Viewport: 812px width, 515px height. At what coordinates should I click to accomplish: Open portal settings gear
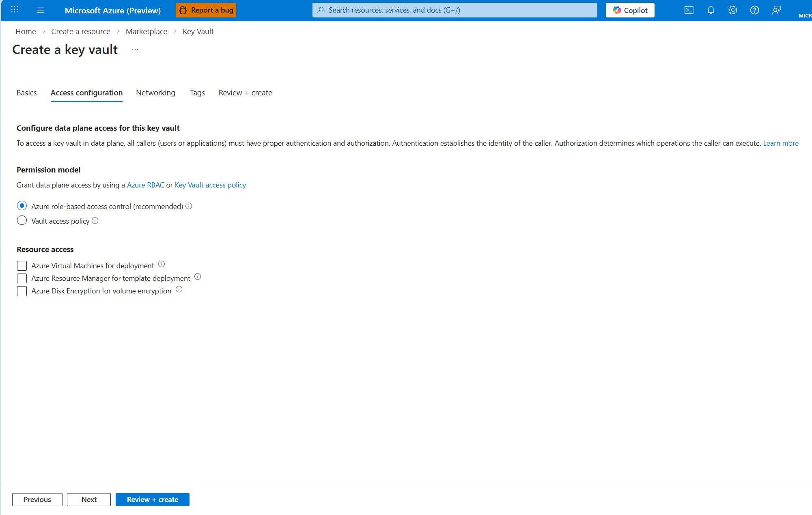732,10
